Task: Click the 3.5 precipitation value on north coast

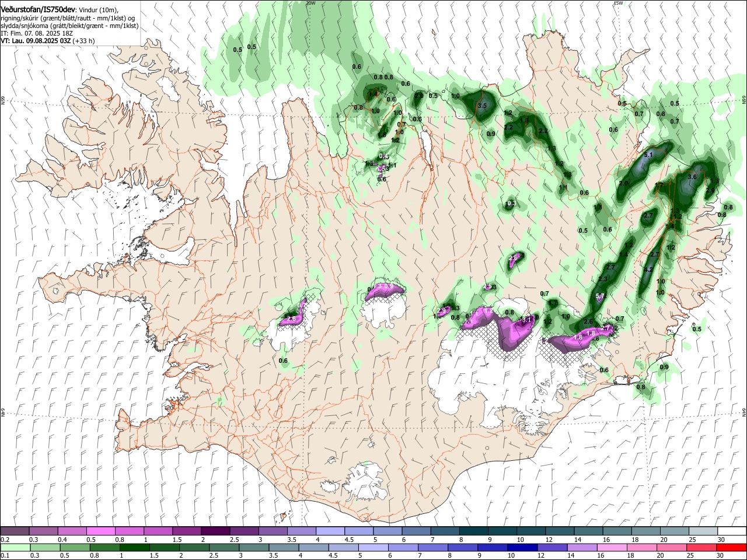Action: click(x=482, y=106)
